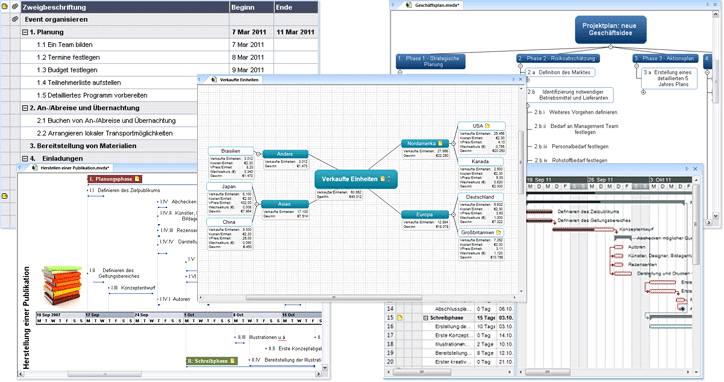Select the '2.a Definition des Marktes' node
This screenshot has height=382, width=724.
pos(561,73)
